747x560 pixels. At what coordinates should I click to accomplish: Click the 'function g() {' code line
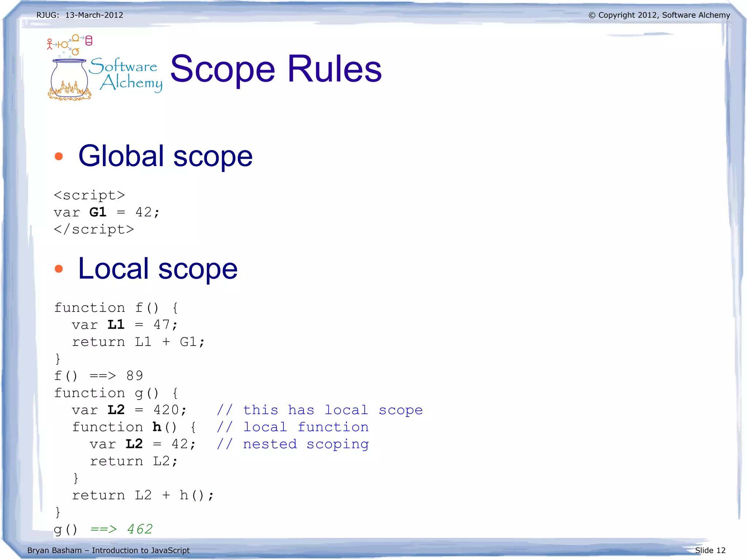point(116,393)
